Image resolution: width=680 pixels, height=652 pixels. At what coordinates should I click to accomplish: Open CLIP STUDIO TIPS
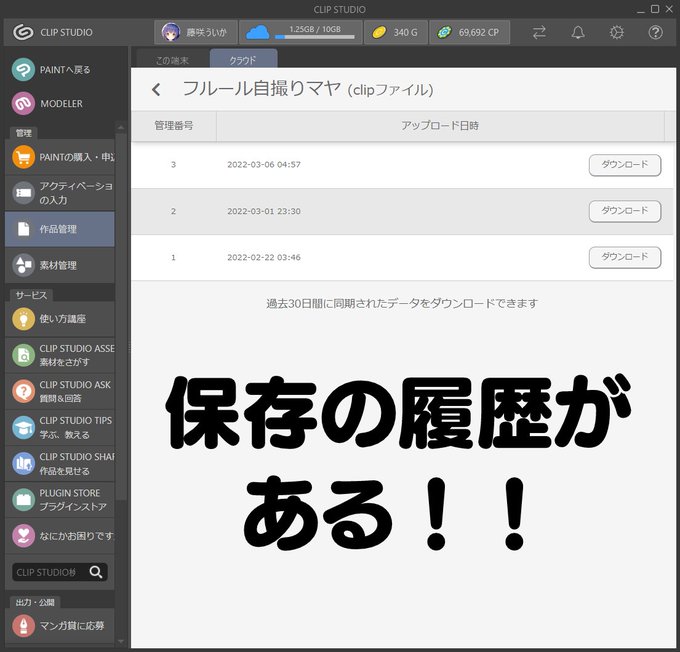tap(60, 427)
